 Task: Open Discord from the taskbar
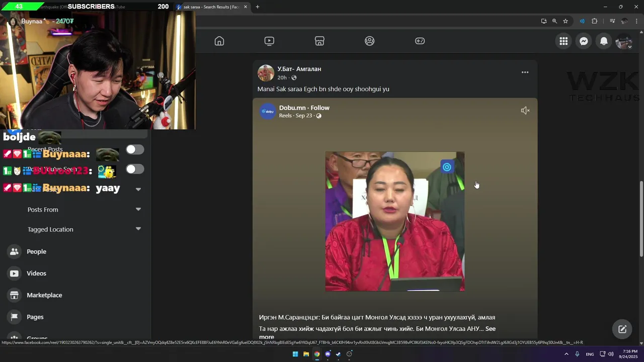pos(328,354)
